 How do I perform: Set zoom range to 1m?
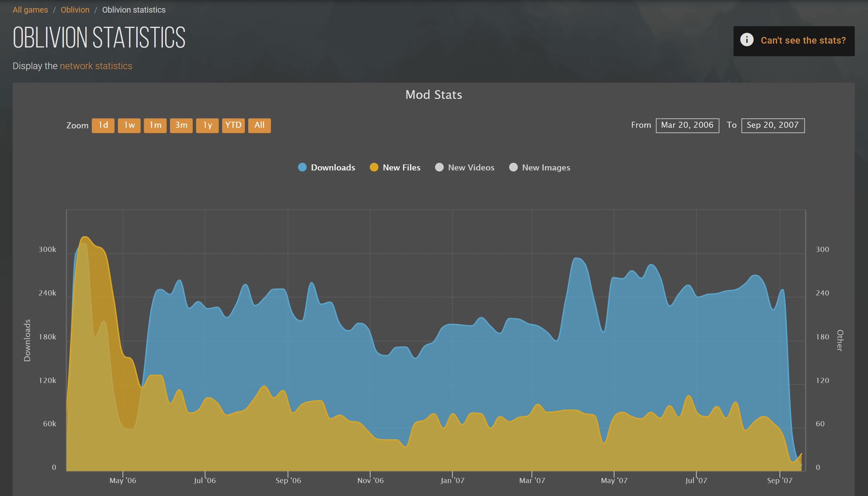point(155,125)
